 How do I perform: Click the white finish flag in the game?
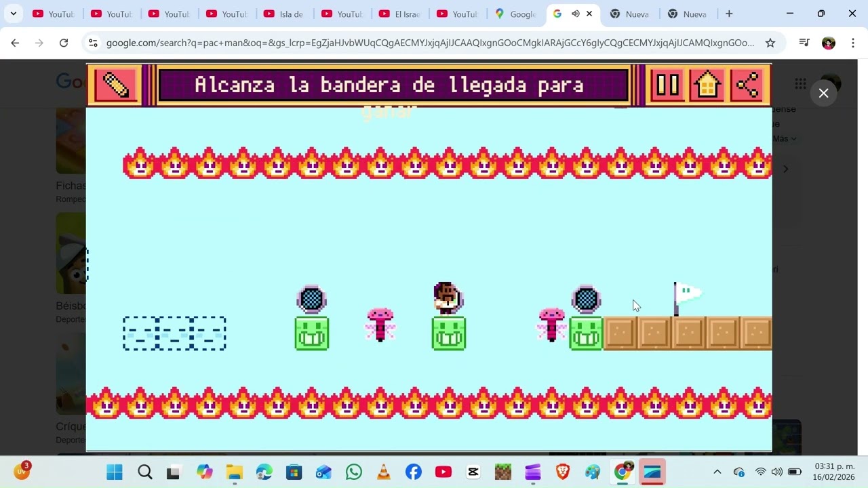click(x=687, y=299)
